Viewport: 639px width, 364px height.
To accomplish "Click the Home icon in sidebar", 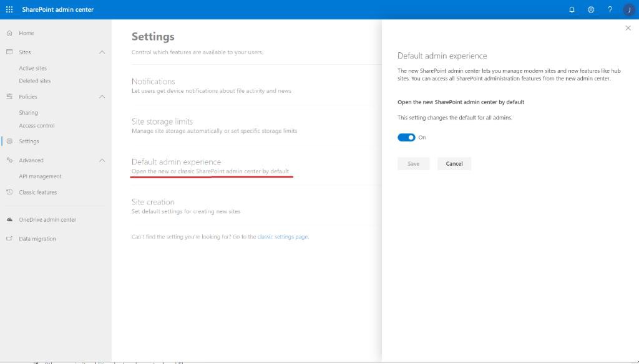I will coord(9,33).
